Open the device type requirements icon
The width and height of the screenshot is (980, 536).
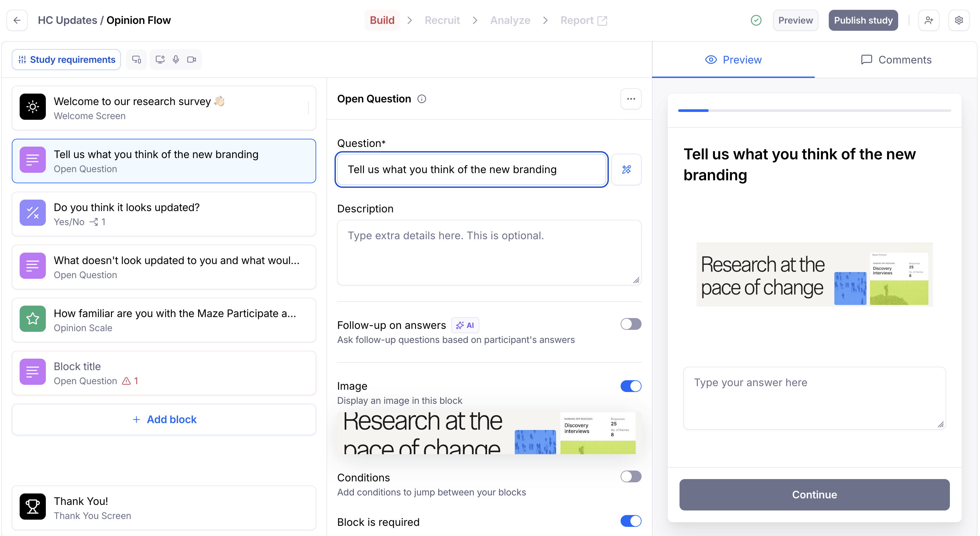tap(136, 59)
